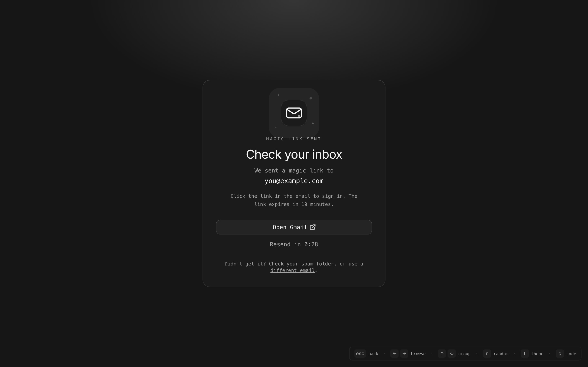
Task: Toggle theme with the t key badge
Action: click(525, 354)
